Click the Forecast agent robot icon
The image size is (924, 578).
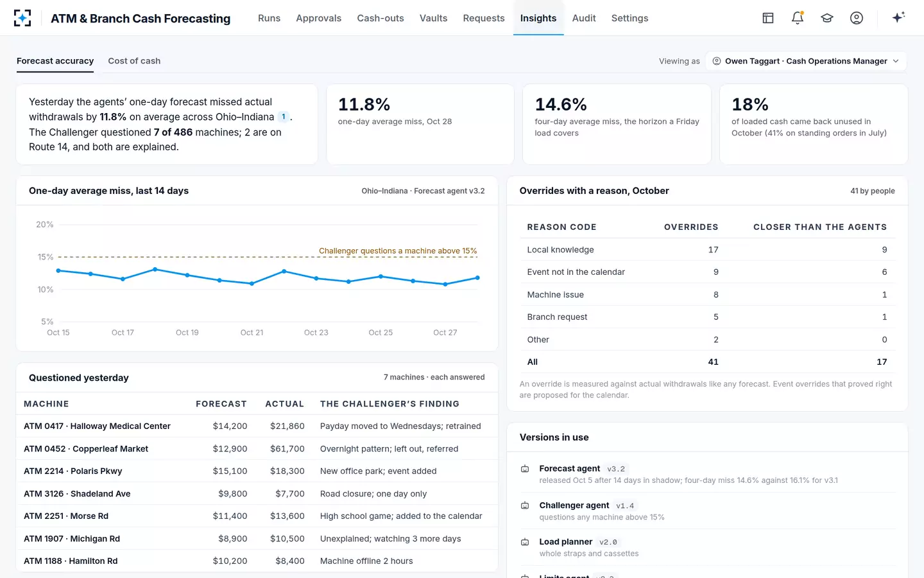point(525,469)
